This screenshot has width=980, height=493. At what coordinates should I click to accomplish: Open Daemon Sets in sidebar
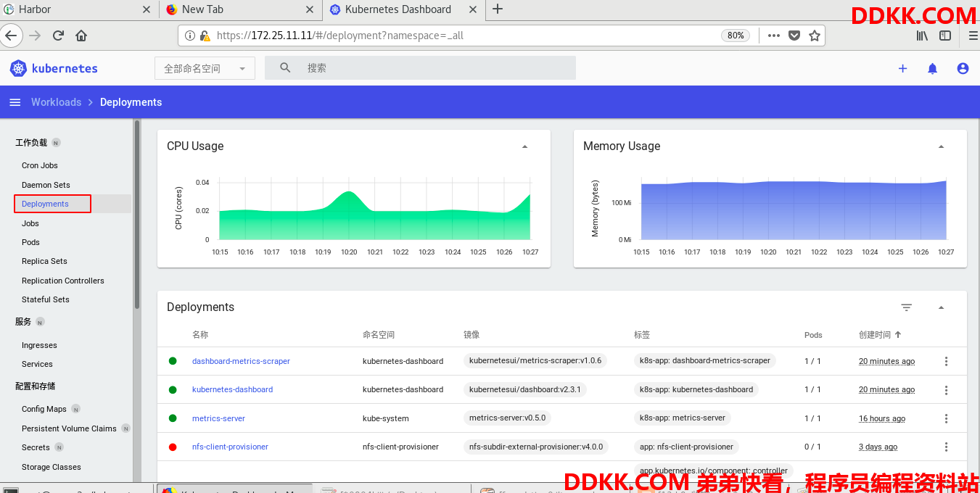point(46,185)
